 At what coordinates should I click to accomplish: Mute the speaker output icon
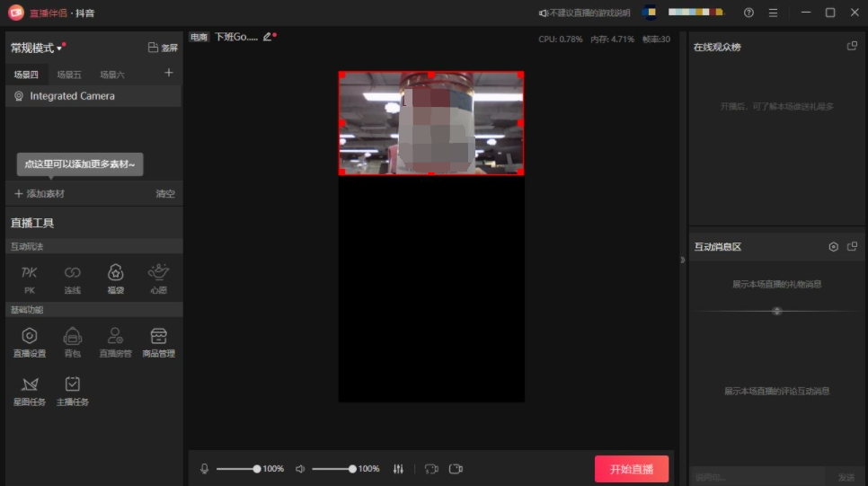(300, 469)
